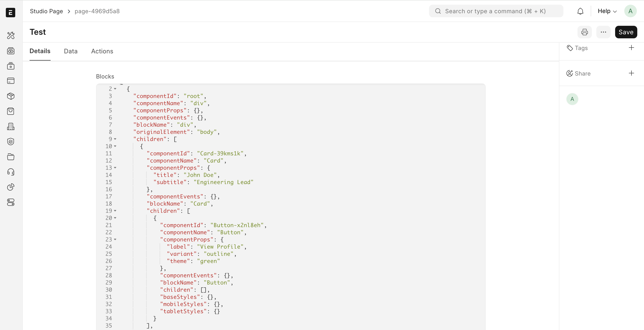The image size is (644, 330).
Task: Click the "John Doe" title value in code
Action: (x=200, y=175)
